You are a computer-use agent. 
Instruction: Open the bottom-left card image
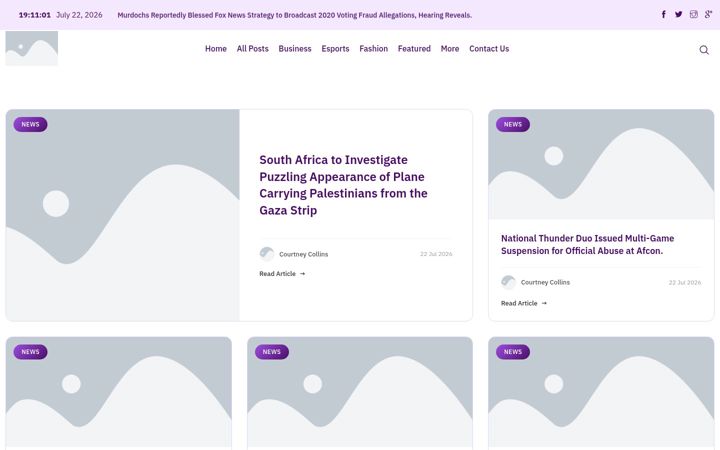[x=118, y=394]
